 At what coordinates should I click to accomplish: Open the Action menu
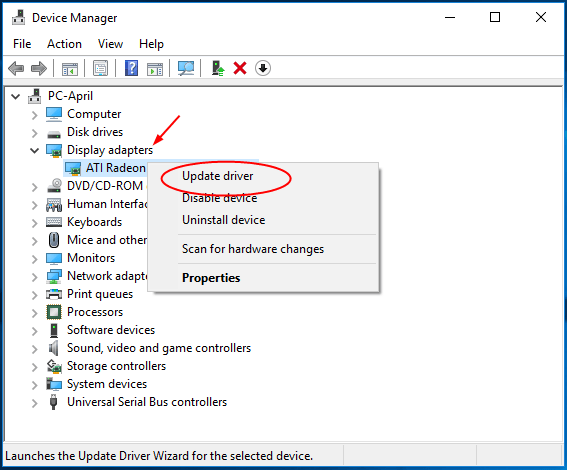coord(64,44)
